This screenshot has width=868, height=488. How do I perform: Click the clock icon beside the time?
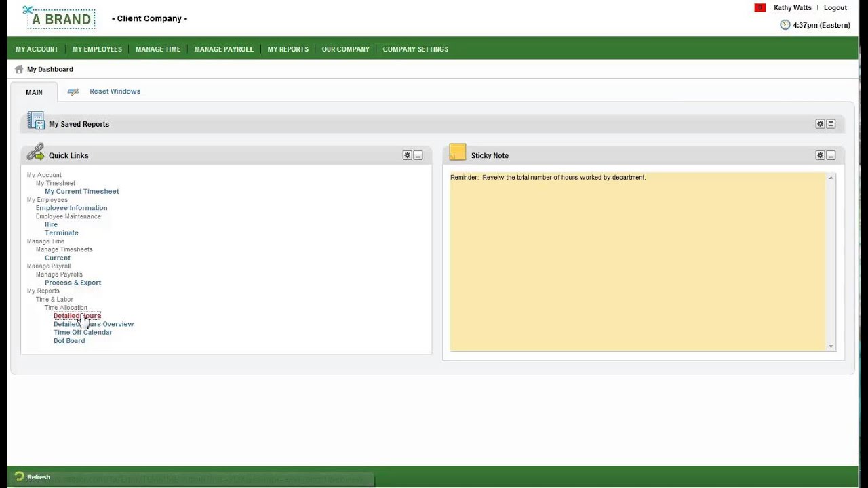(x=785, y=25)
